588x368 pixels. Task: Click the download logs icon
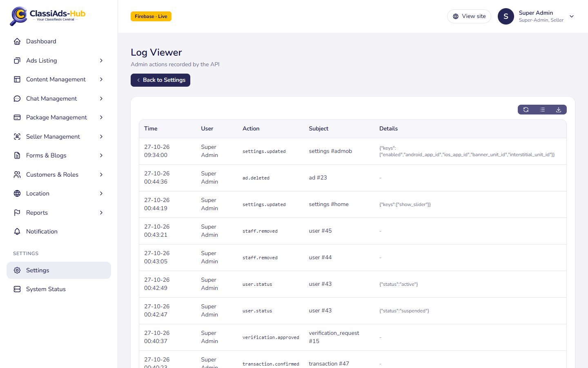pyautogui.click(x=559, y=110)
